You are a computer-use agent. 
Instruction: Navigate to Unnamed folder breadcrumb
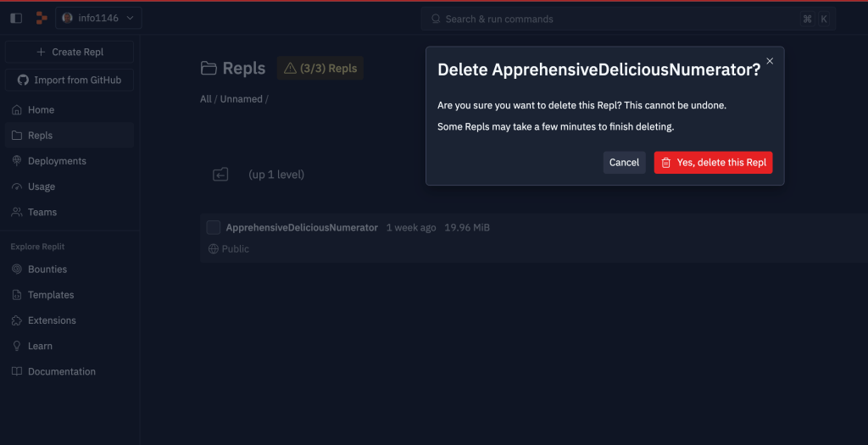pyautogui.click(x=242, y=99)
